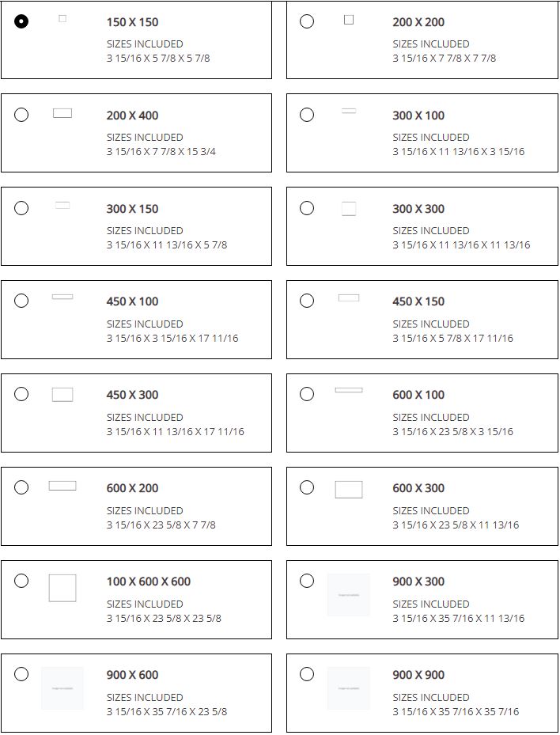Click the 450 X 100 slim bar icon
This screenshot has width=560, height=735.
62,297
